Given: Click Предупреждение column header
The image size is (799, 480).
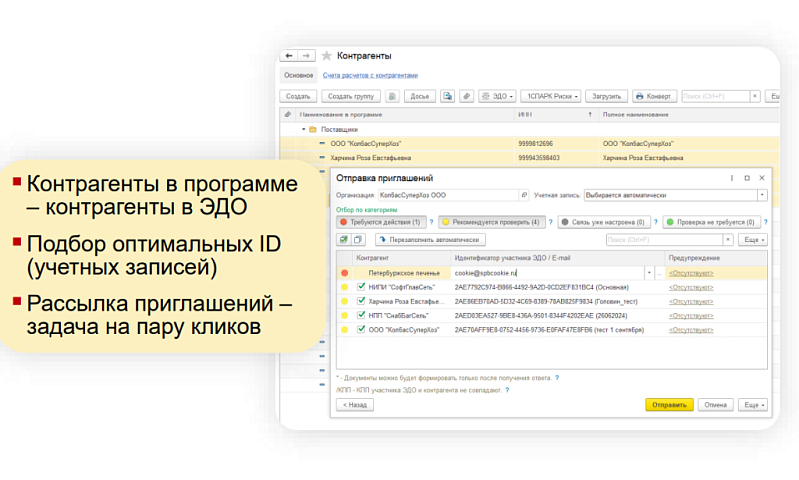Looking at the screenshot, I should pyautogui.click(x=716, y=258).
